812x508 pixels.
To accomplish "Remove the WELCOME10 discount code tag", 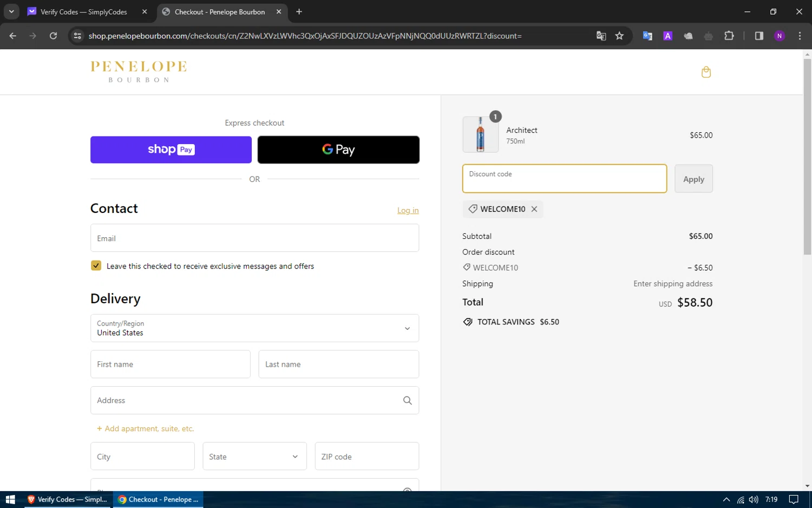I will 534,209.
